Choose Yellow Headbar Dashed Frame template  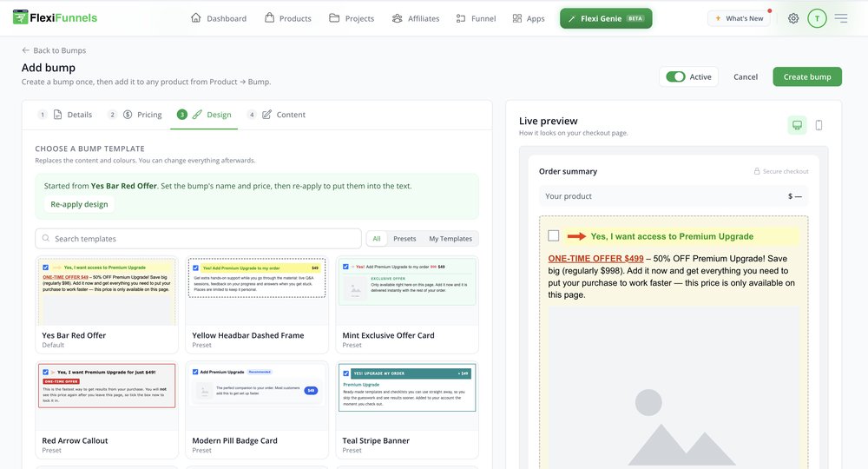tap(257, 305)
